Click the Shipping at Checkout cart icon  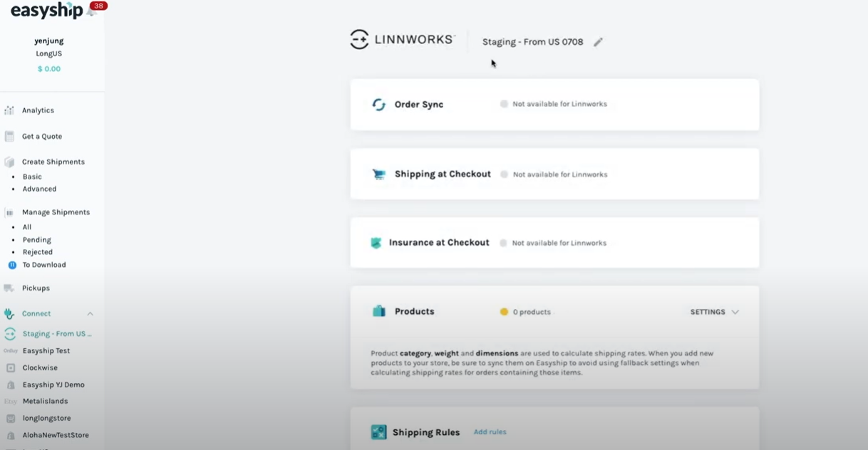(379, 174)
